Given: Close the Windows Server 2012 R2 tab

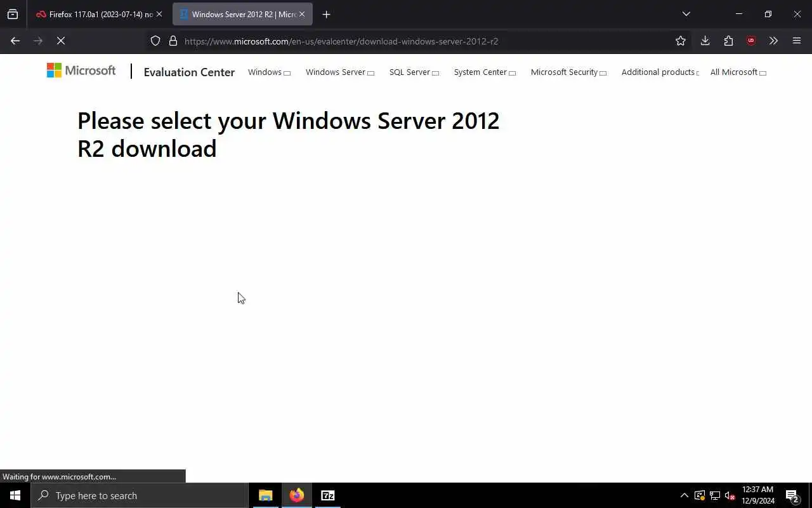Looking at the screenshot, I should point(302,14).
